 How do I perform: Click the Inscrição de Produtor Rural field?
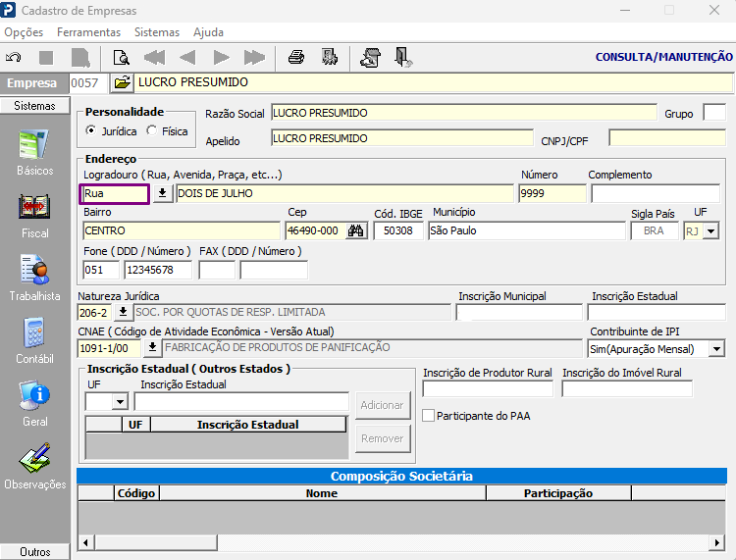tap(488, 388)
